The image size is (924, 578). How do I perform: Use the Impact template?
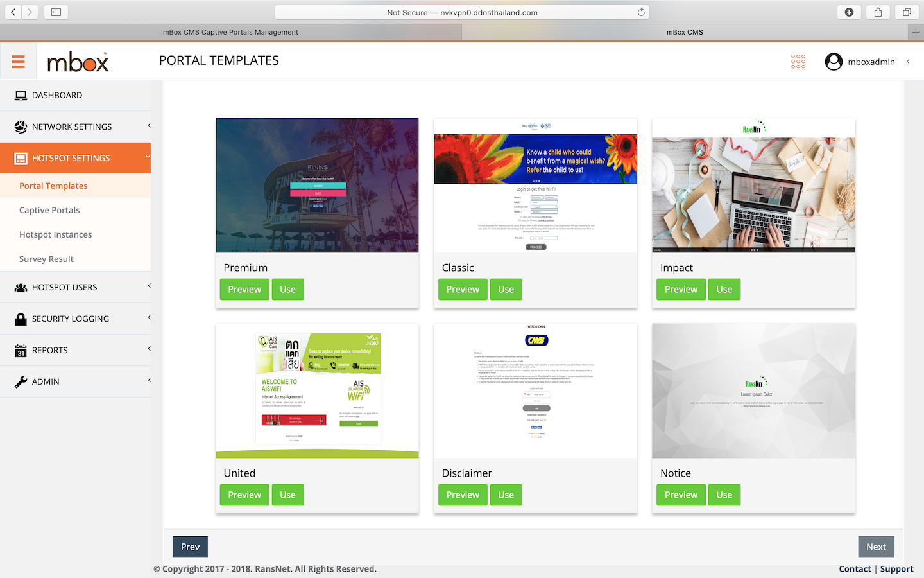click(x=724, y=290)
